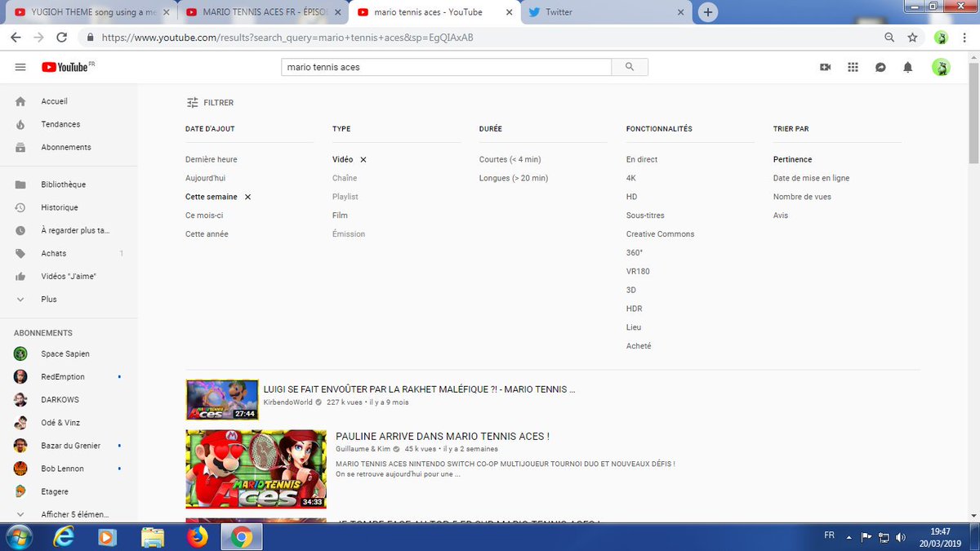This screenshot has width=980, height=551.
Task: Click the volume speaker tray icon
Action: coord(901,537)
